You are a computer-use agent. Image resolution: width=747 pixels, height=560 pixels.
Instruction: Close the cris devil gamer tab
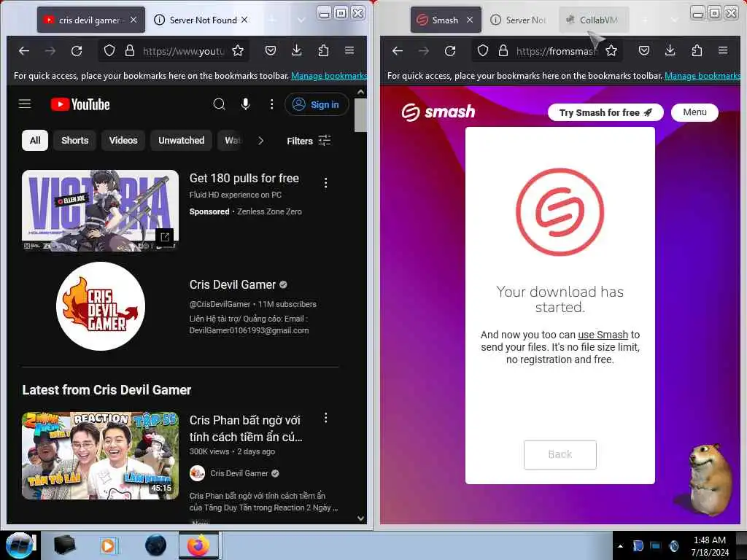click(x=133, y=20)
